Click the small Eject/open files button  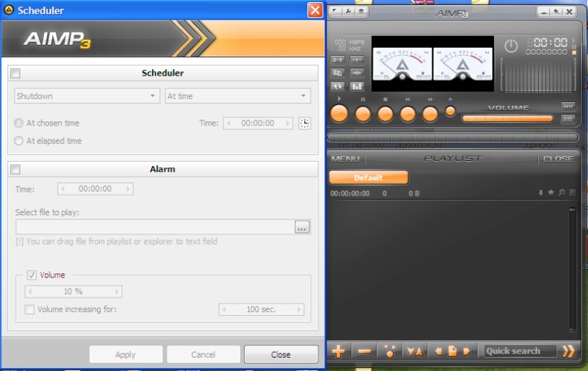click(x=450, y=111)
